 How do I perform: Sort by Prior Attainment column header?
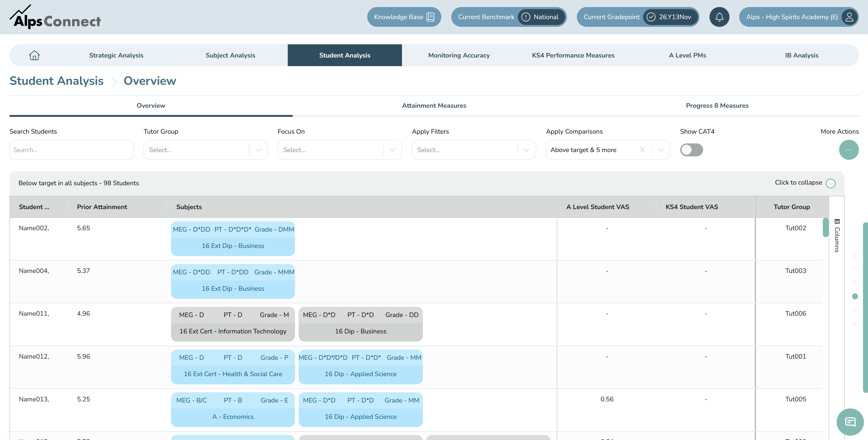point(102,207)
